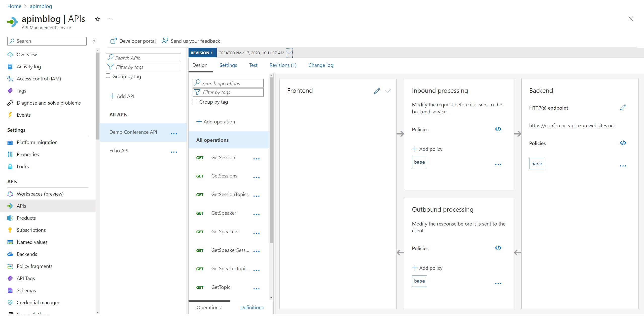Edit the Frontend using the pencil icon
Image resolution: width=644 pixels, height=316 pixels.
pyautogui.click(x=376, y=91)
